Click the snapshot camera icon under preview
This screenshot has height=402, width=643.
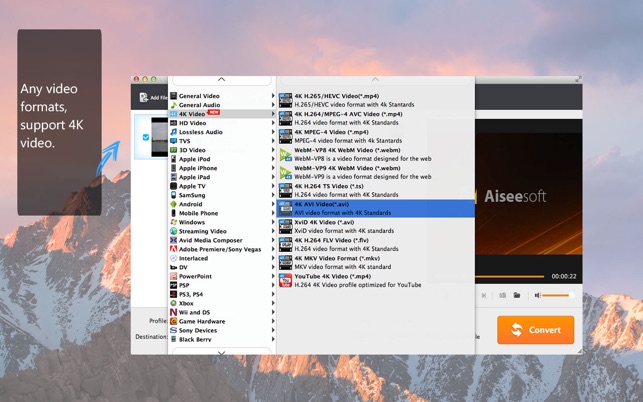(502, 295)
